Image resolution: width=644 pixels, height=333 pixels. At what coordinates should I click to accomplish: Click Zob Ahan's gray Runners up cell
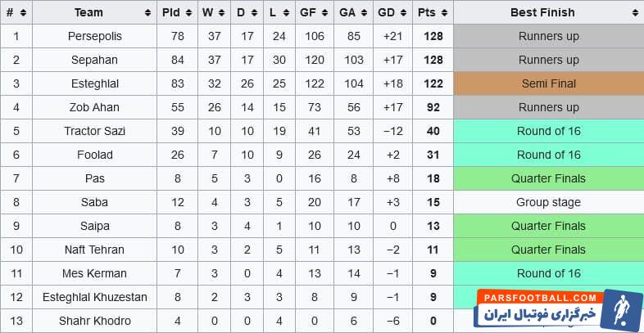[548, 107]
